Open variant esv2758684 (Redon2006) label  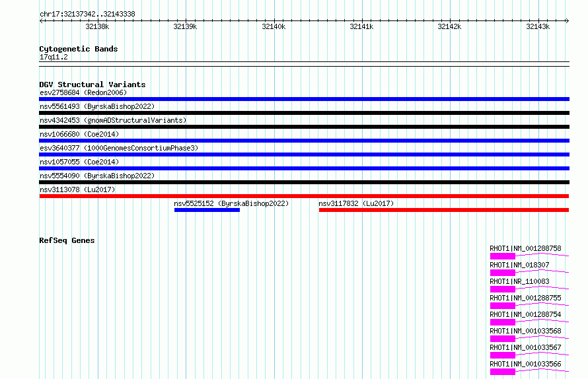(x=83, y=92)
